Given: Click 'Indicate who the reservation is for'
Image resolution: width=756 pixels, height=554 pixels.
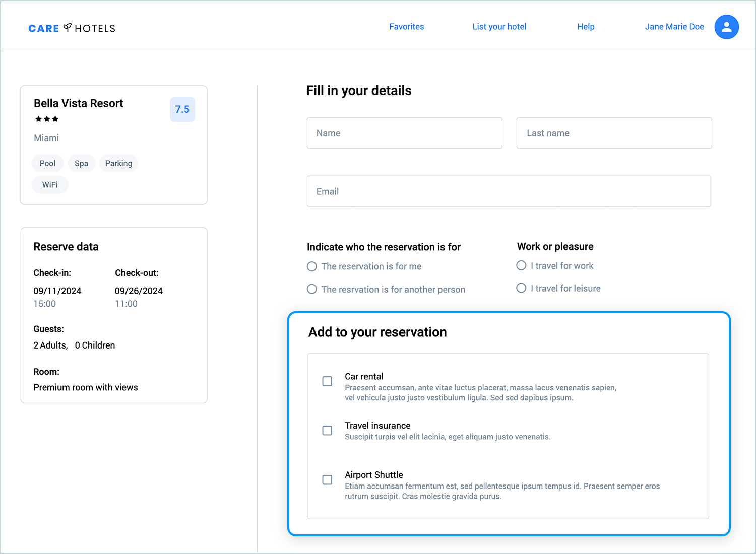Looking at the screenshot, I should tap(384, 247).
